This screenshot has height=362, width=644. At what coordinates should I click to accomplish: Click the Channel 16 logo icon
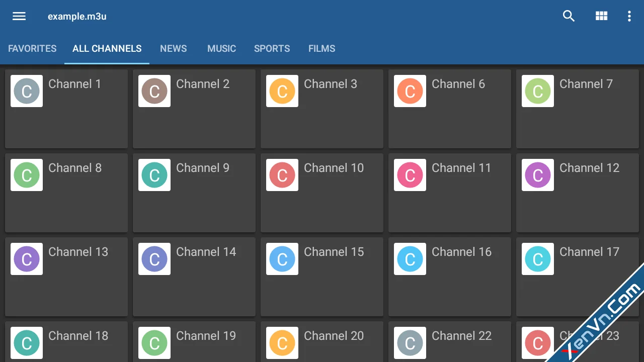tap(410, 259)
